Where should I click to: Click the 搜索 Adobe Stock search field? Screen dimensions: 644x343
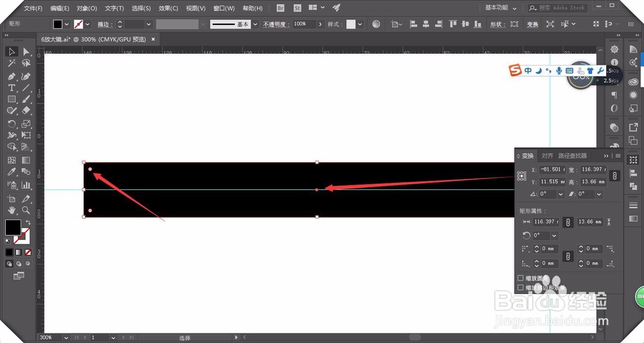pos(558,8)
